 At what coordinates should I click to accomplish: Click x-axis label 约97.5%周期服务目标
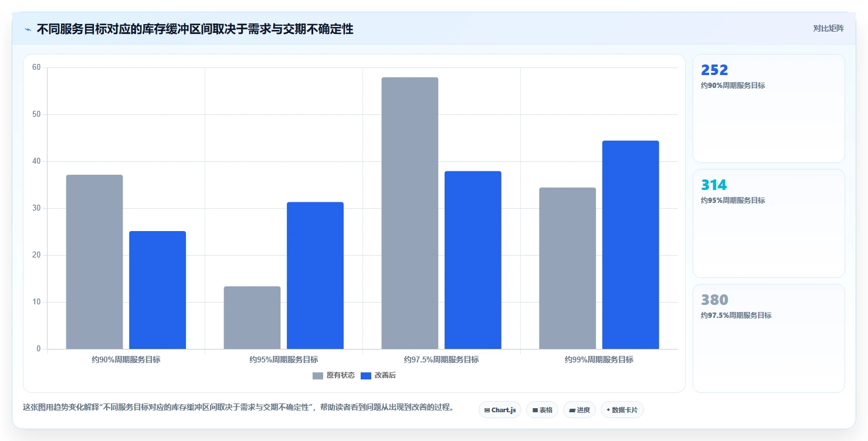pyautogui.click(x=442, y=359)
